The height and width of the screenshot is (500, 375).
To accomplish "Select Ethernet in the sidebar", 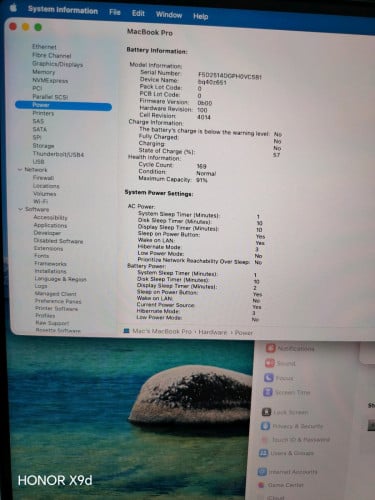I will (44, 47).
